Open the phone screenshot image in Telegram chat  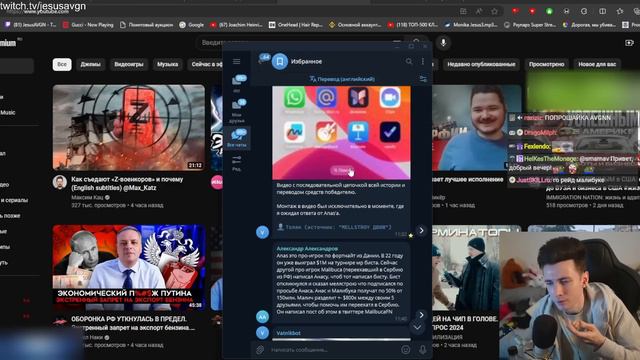pyautogui.click(x=341, y=132)
